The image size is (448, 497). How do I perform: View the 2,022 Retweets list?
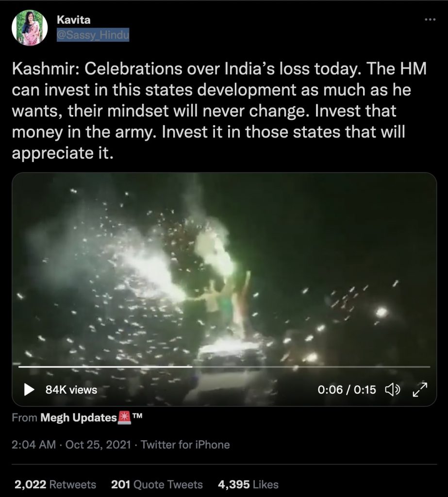[55, 484]
